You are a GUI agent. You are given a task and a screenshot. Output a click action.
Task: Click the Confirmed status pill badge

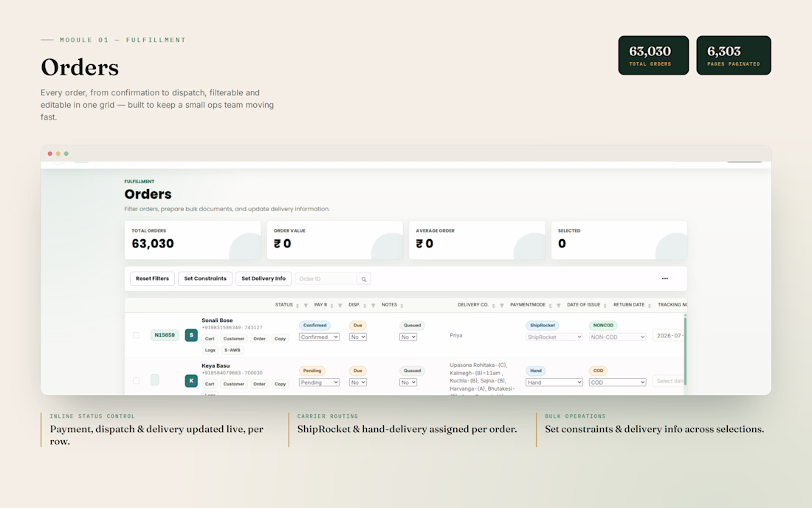[x=315, y=325]
